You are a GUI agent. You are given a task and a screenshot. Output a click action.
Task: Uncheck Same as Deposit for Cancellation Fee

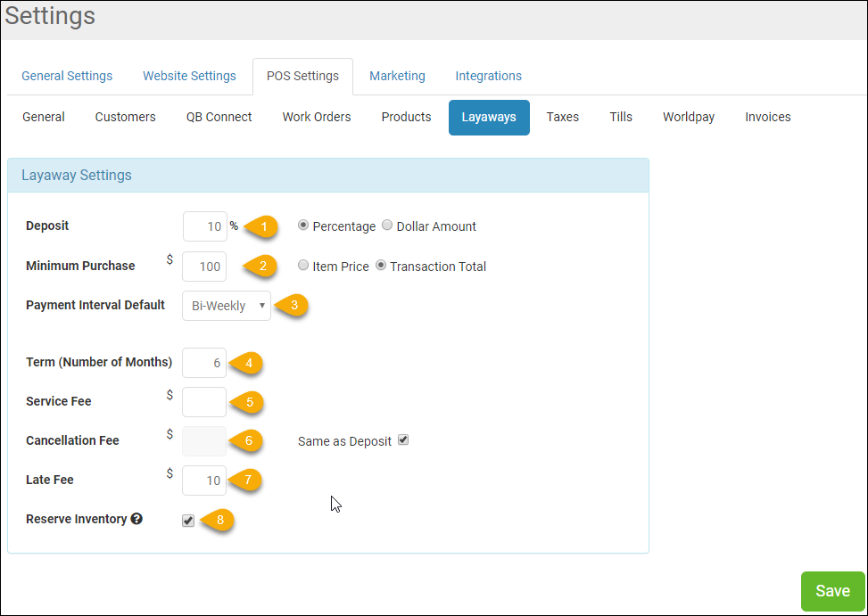[x=403, y=439]
